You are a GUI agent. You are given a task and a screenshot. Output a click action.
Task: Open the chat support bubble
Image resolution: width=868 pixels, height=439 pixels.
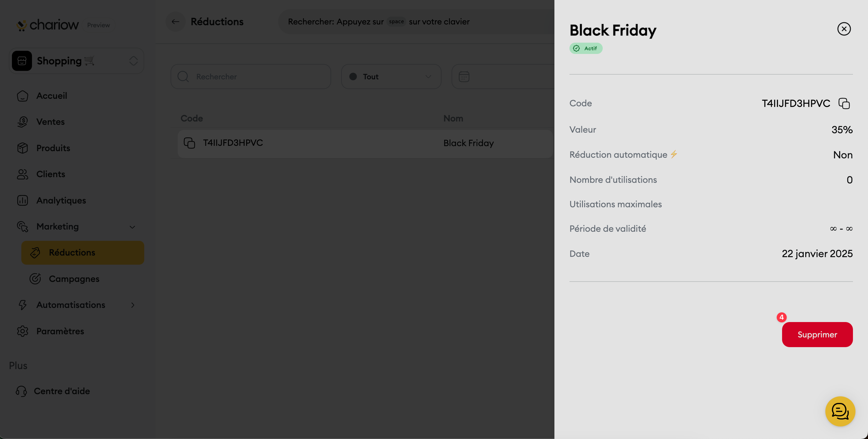pos(840,411)
